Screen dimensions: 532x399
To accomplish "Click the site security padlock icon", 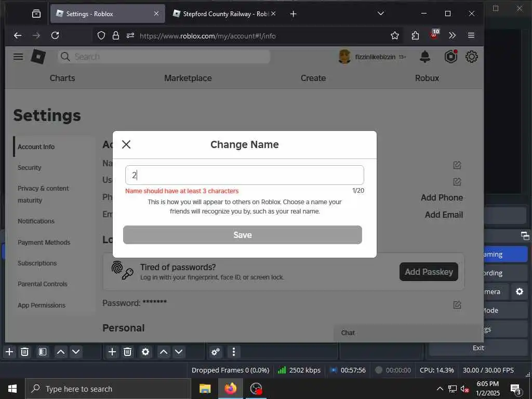I will click(116, 35).
